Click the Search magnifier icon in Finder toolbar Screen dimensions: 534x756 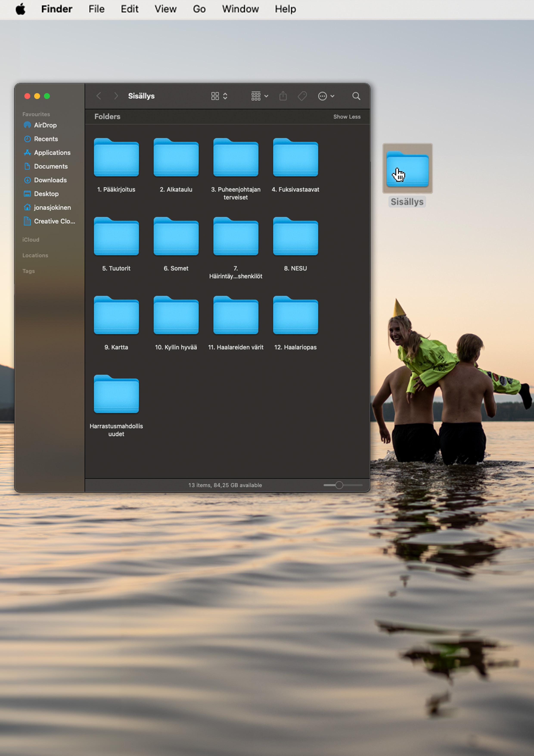pyautogui.click(x=356, y=96)
